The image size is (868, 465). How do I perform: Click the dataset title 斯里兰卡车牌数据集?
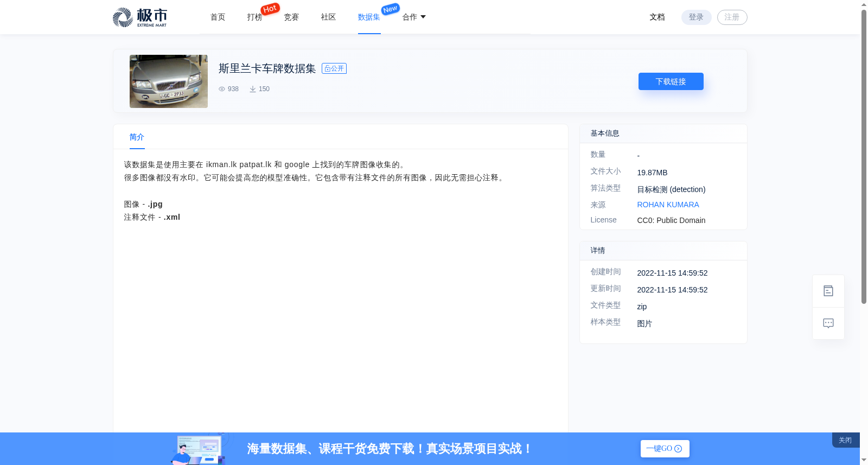point(267,68)
